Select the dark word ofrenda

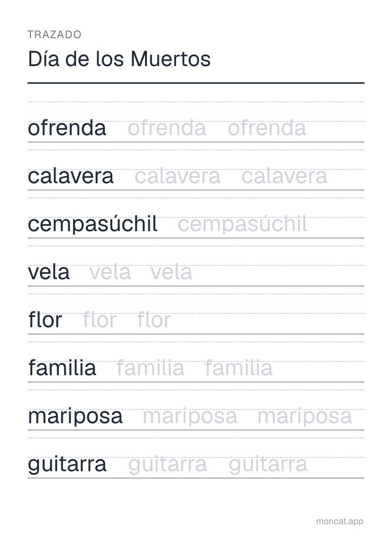click(x=67, y=128)
